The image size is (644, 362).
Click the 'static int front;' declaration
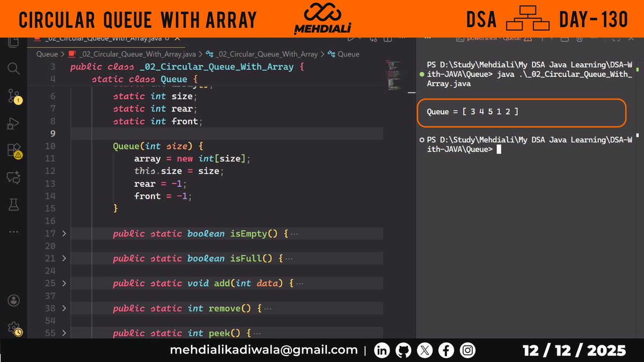[x=158, y=121]
